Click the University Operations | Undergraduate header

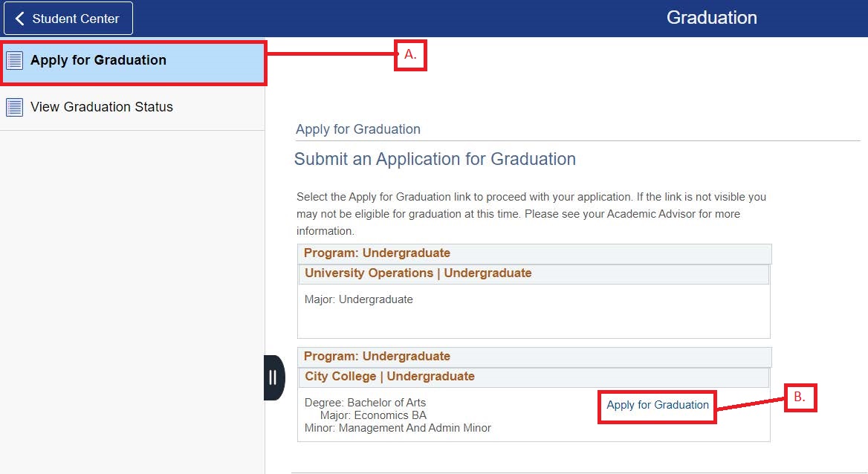pyautogui.click(x=418, y=273)
